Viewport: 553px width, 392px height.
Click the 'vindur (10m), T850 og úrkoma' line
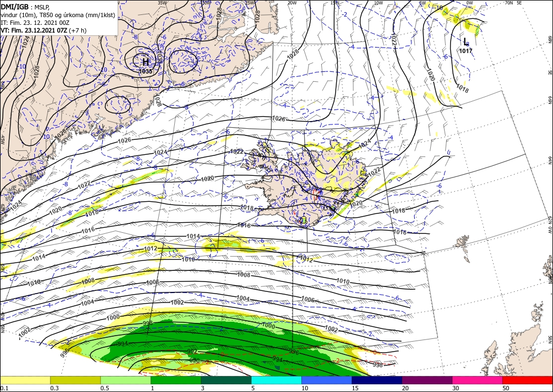point(58,15)
